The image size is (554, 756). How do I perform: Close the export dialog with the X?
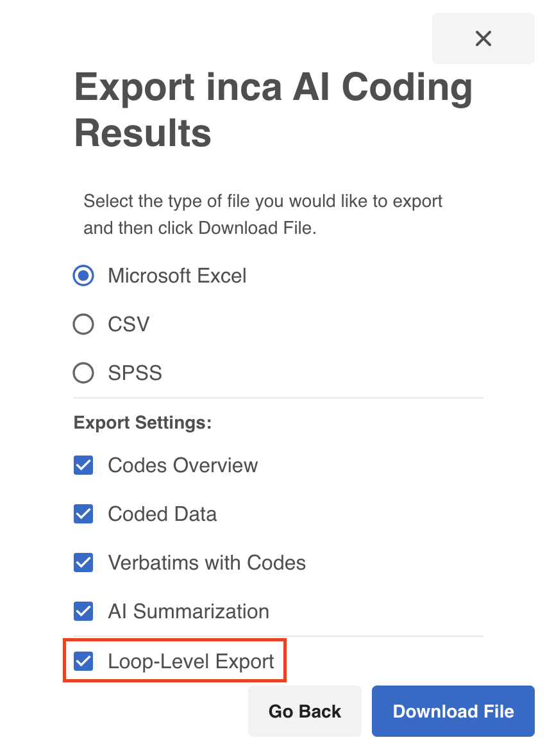[483, 38]
